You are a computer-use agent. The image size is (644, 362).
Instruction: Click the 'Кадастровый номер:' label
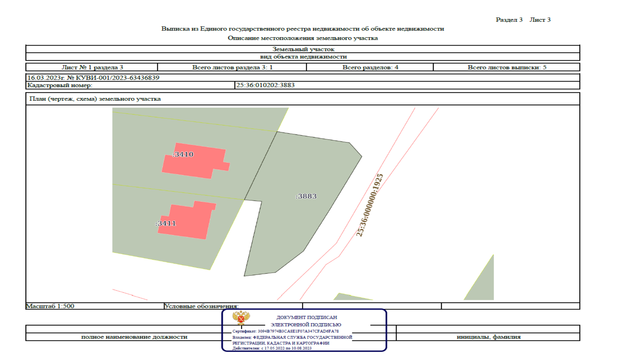[x=60, y=85]
